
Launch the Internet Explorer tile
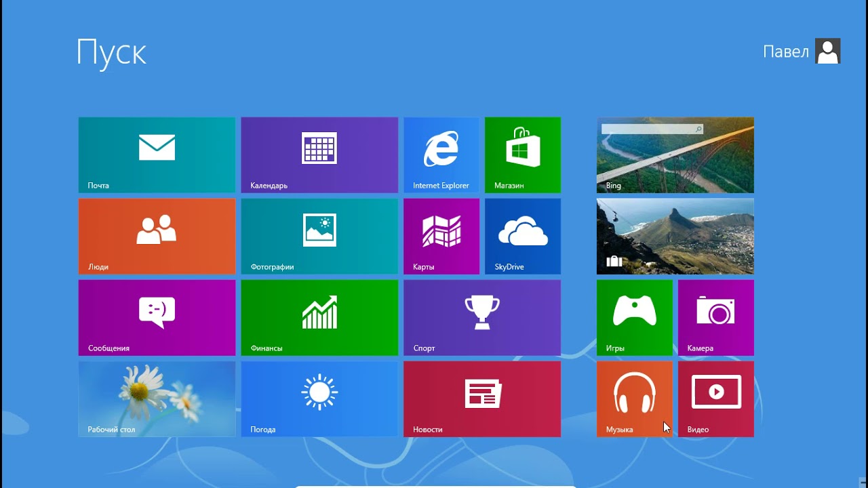pos(441,155)
